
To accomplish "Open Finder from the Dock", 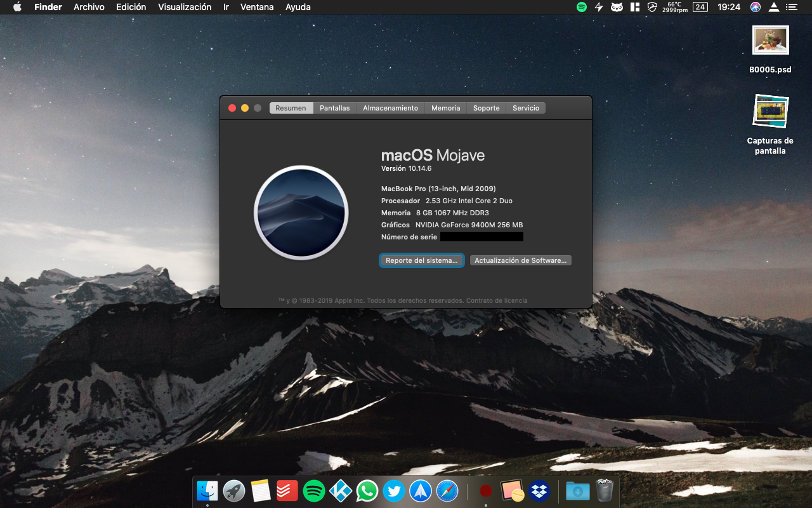I will pyautogui.click(x=207, y=491).
